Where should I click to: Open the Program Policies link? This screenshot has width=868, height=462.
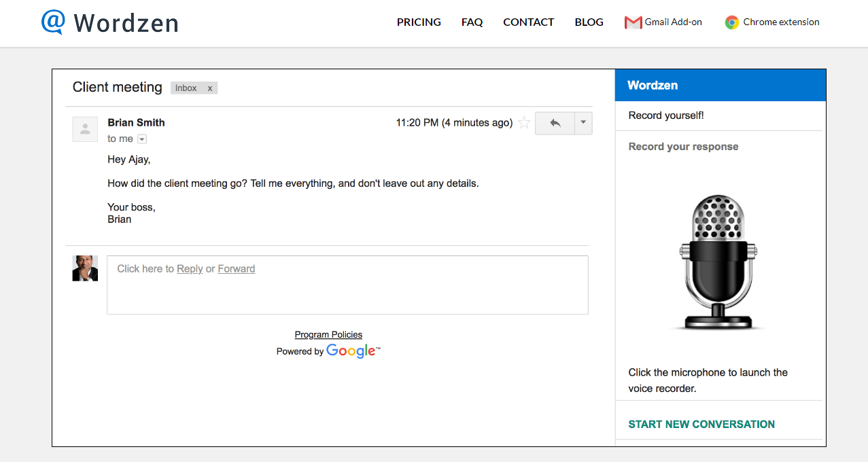point(328,335)
